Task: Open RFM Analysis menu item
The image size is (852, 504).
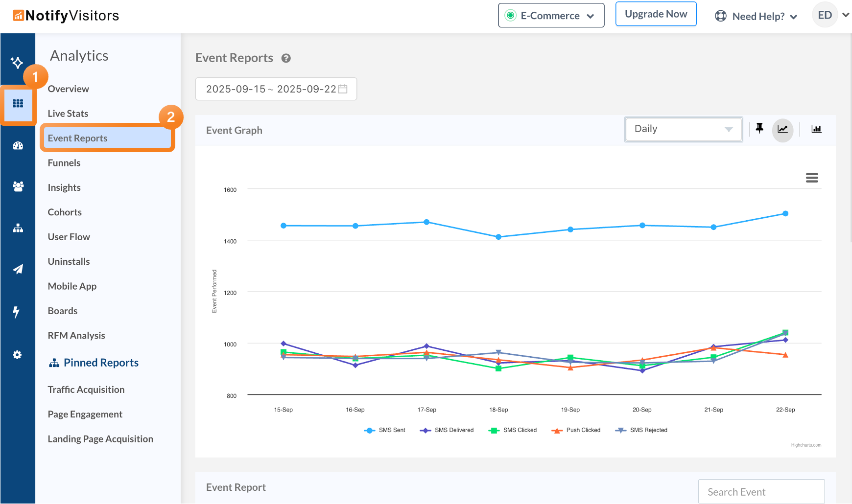Action: 76,336
